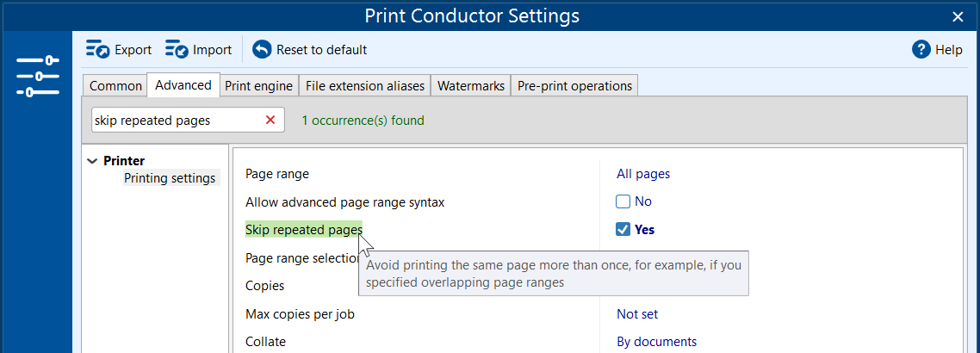Close the Print Conductor Settings window

point(958,16)
